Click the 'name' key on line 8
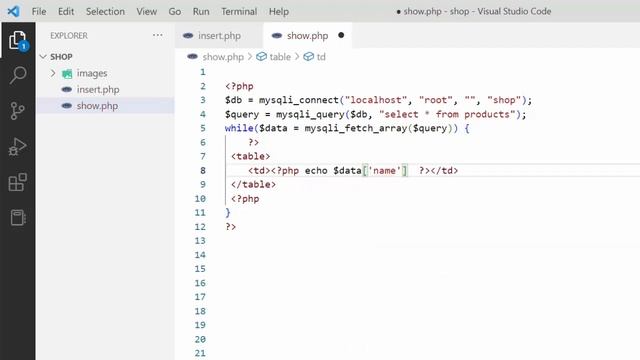This screenshot has width=640, height=360. click(x=384, y=171)
